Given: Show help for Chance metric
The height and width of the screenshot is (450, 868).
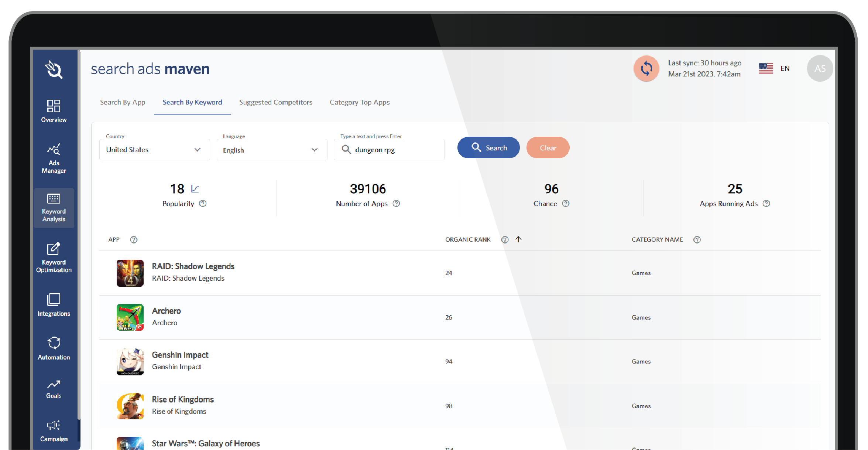Looking at the screenshot, I should click(x=566, y=204).
